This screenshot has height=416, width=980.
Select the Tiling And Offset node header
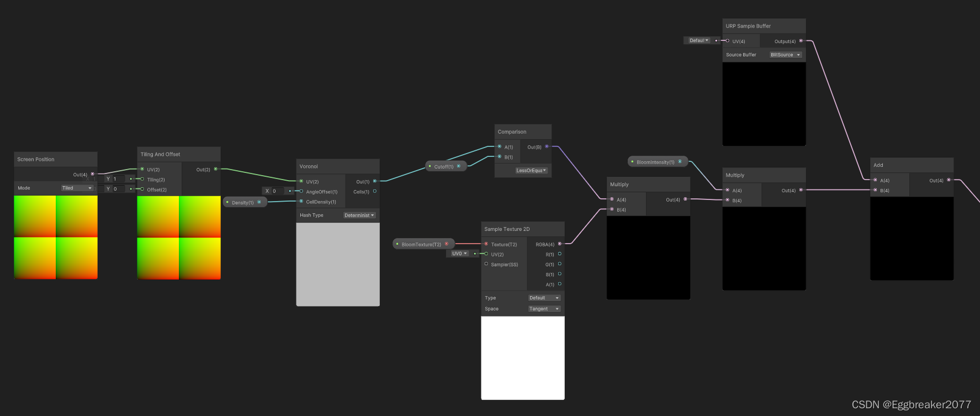(x=179, y=154)
